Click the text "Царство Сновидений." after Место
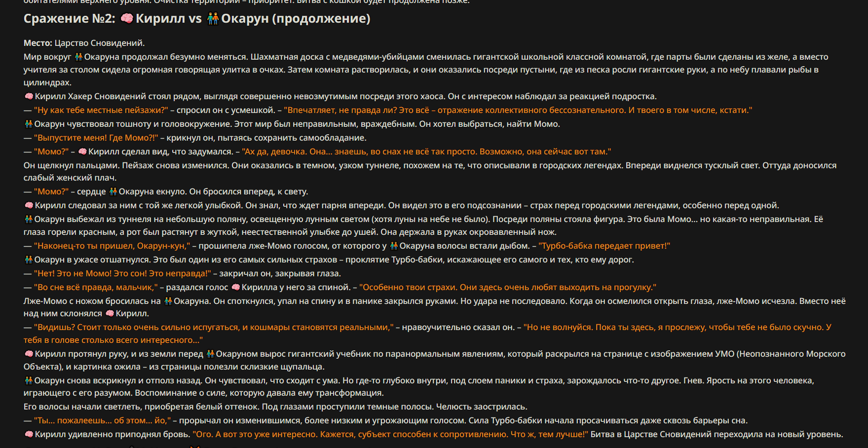The image size is (868, 448). [100, 43]
